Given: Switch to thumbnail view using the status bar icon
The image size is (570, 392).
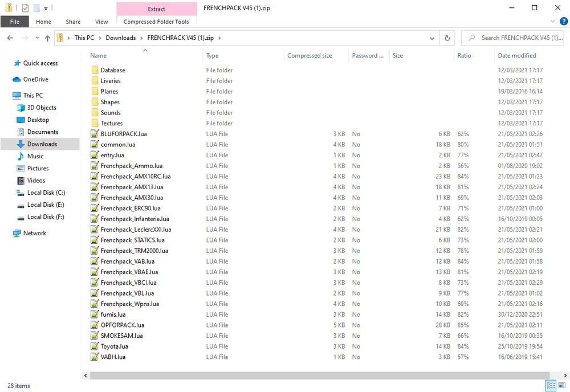Looking at the screenshot, I should coord(561,385).
